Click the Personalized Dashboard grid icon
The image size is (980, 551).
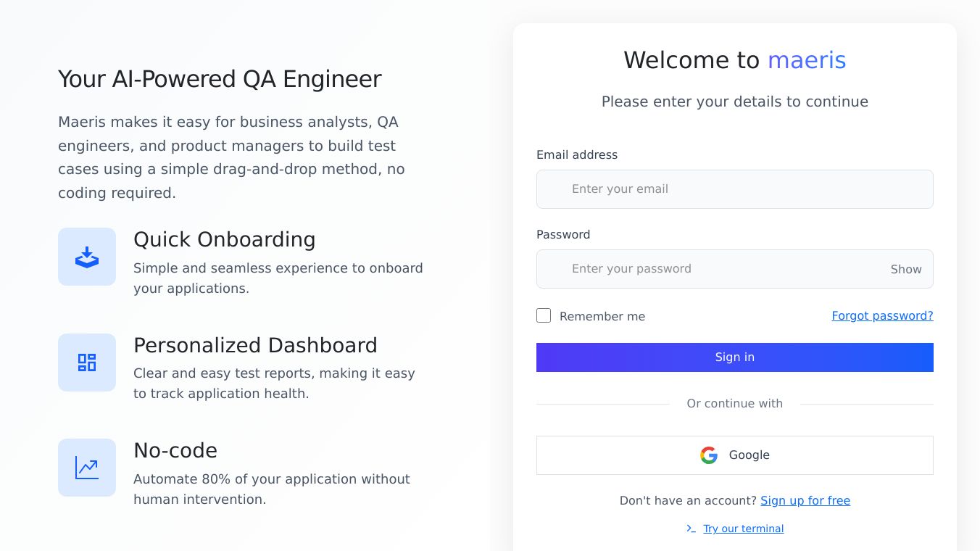87,362
